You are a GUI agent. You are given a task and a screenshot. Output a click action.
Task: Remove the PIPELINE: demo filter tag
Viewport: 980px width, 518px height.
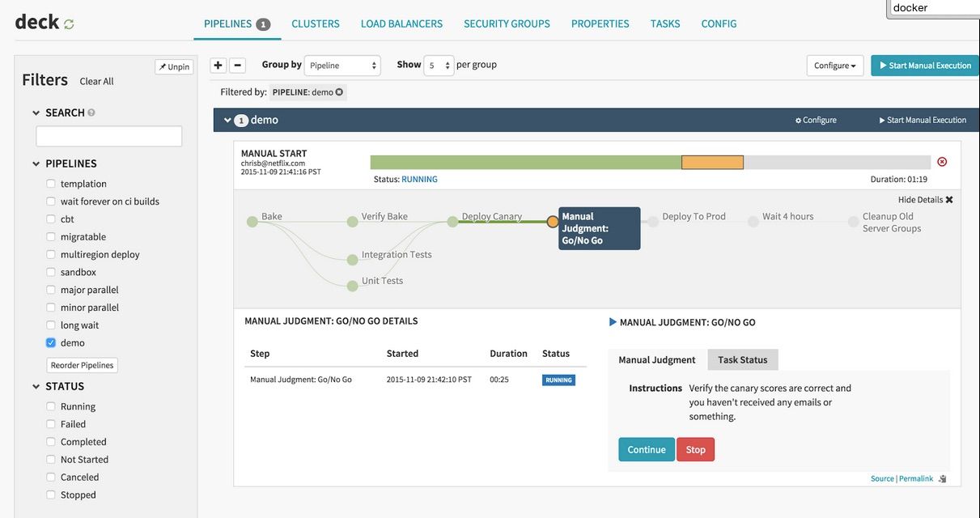(339, 92)
